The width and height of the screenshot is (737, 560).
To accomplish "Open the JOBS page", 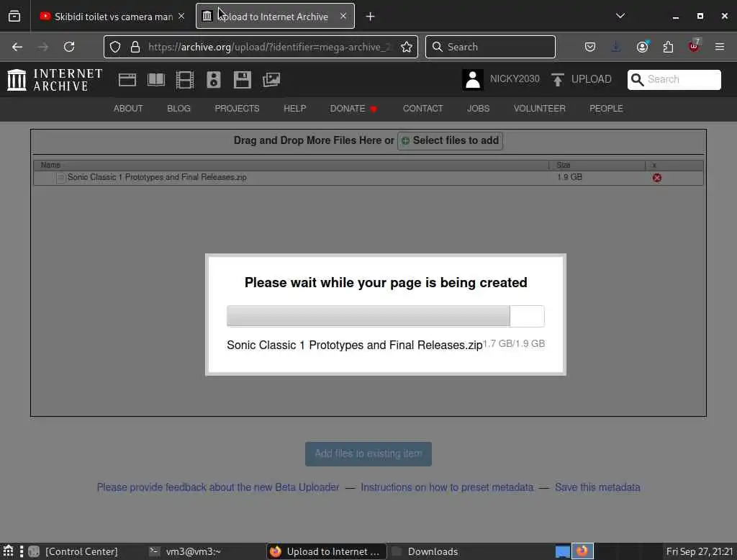I will (x=478, y=109).
